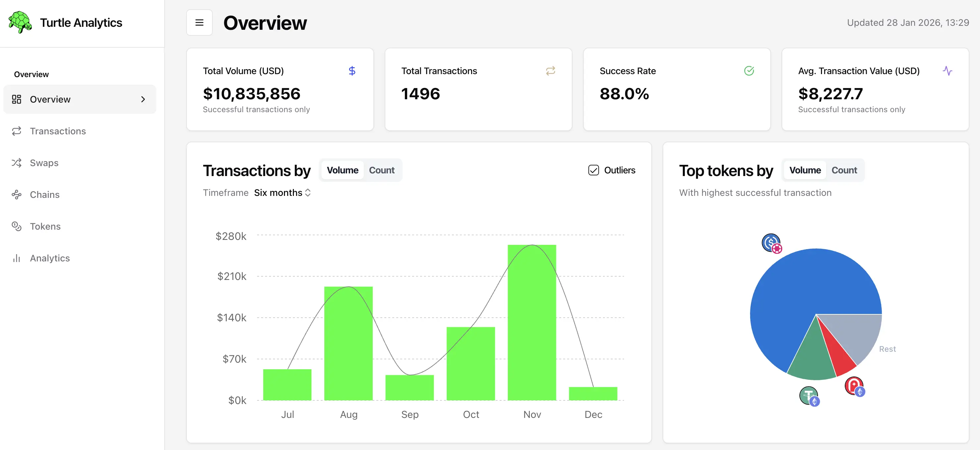The height and width of the screenshot is (450, 980).
Task: Open Transactions in the sidebar
Action: pos(58,131)
